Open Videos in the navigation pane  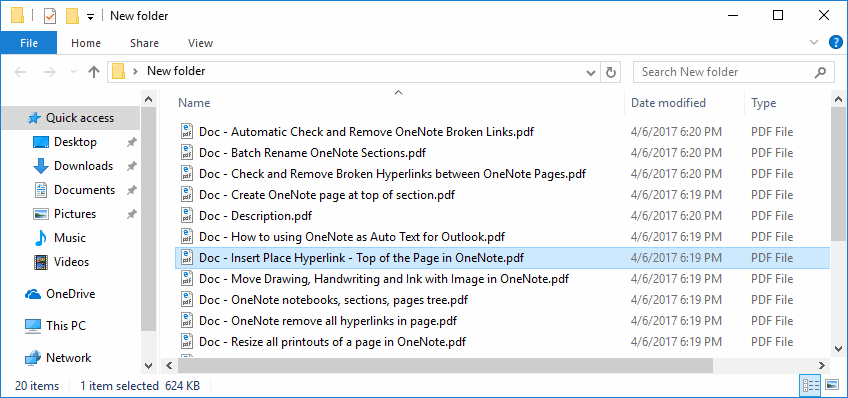(x=71, y=262)
